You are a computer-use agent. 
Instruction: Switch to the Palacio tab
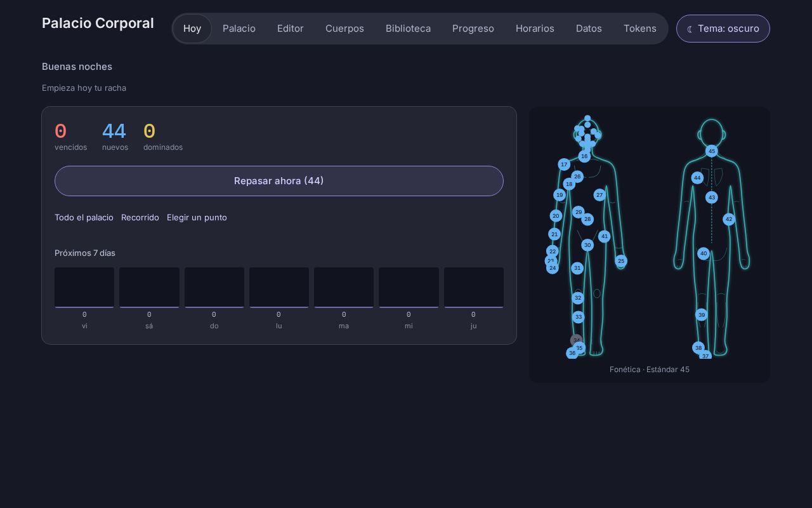click(x=239, y=29)
